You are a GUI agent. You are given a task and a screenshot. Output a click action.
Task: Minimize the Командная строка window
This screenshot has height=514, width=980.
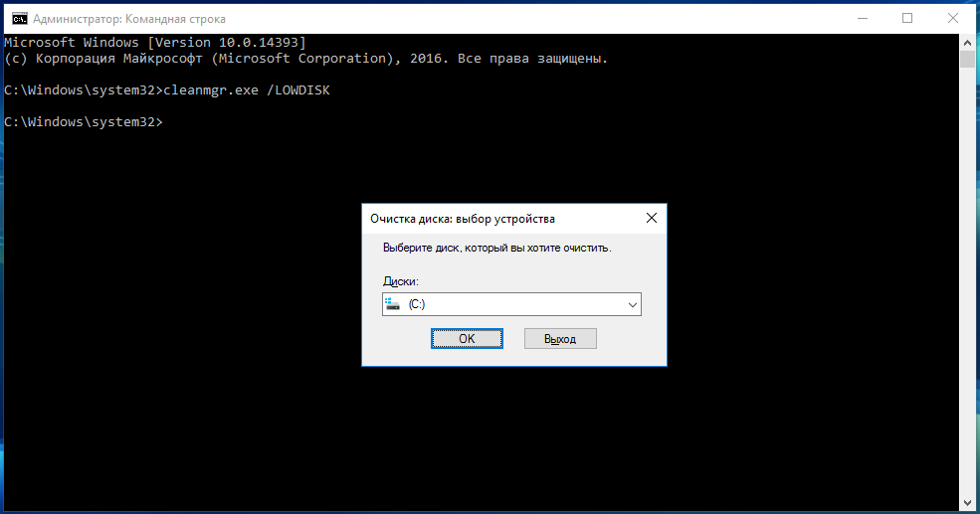[x=862, y=18]
